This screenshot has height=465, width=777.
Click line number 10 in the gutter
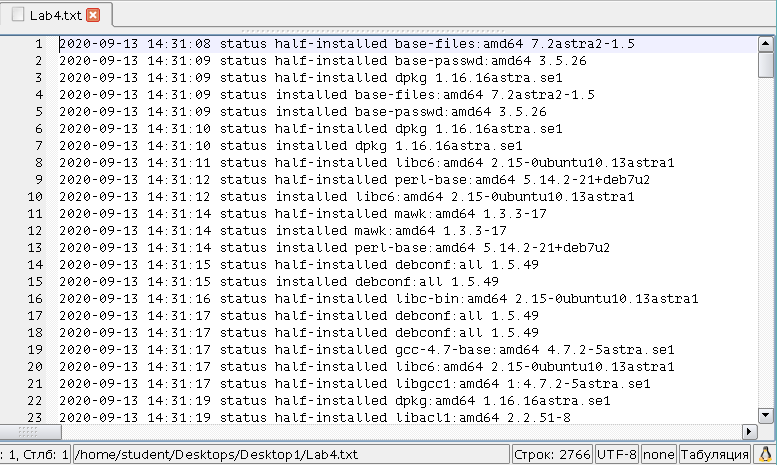pos(35,197)
